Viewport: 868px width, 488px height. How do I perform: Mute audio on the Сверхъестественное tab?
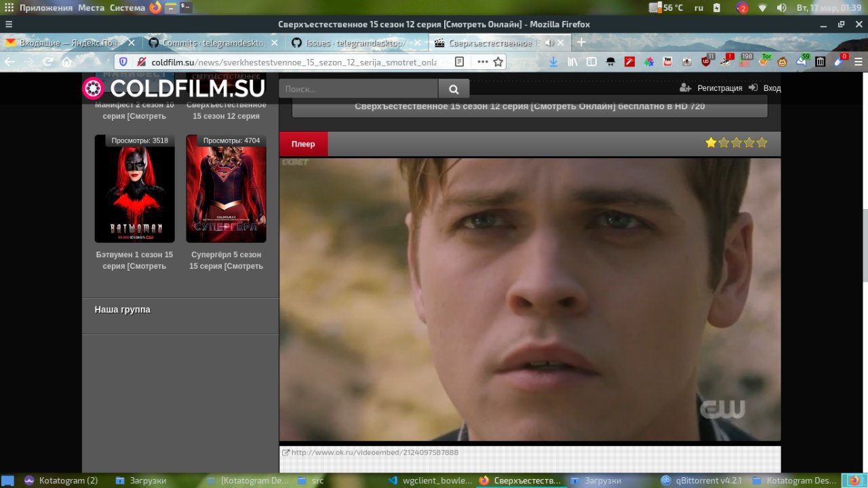[x=549, y=43]
